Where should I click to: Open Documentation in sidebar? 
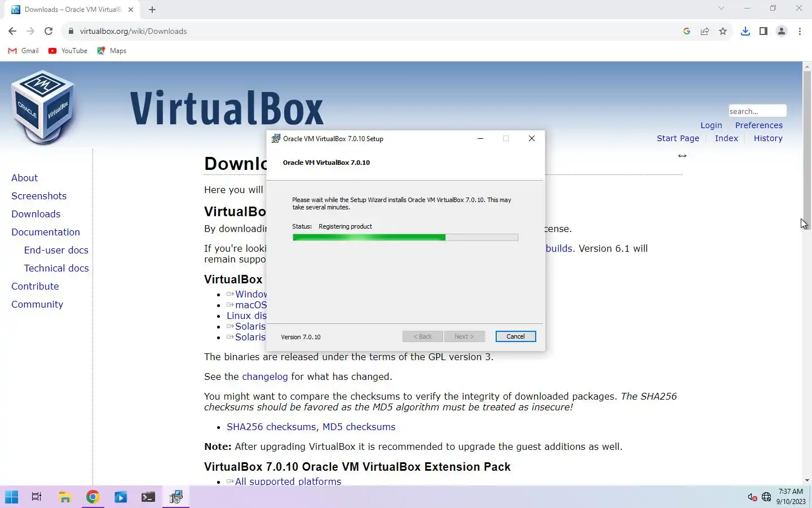coord(46,232)
